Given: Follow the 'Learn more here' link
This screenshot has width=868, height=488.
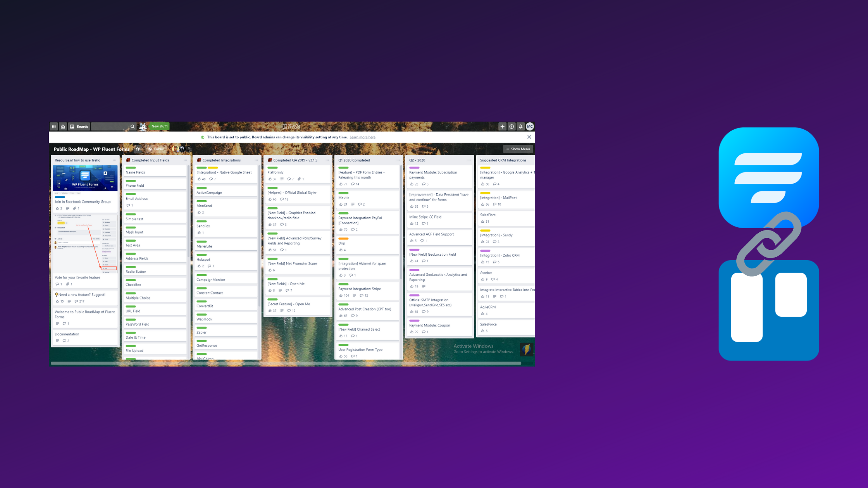Looking at the screenshot, I should tap(362, 137).
